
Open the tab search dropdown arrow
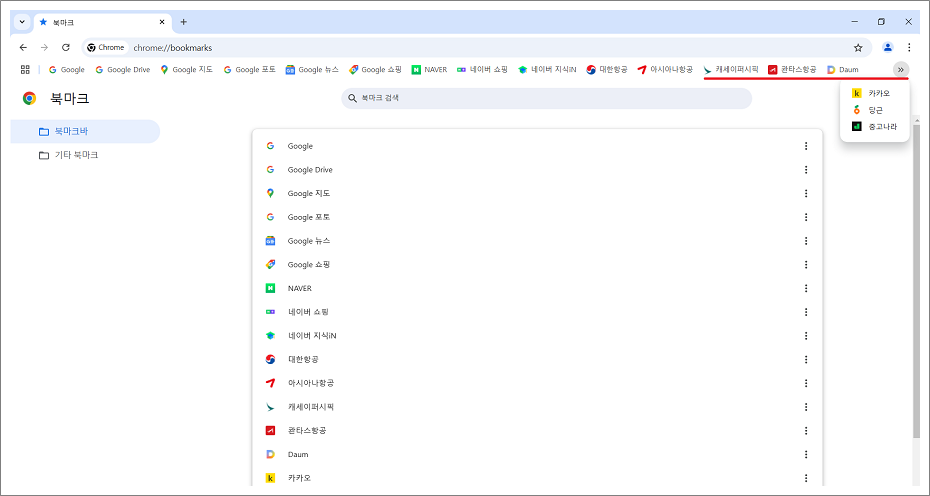pos(22,22)
